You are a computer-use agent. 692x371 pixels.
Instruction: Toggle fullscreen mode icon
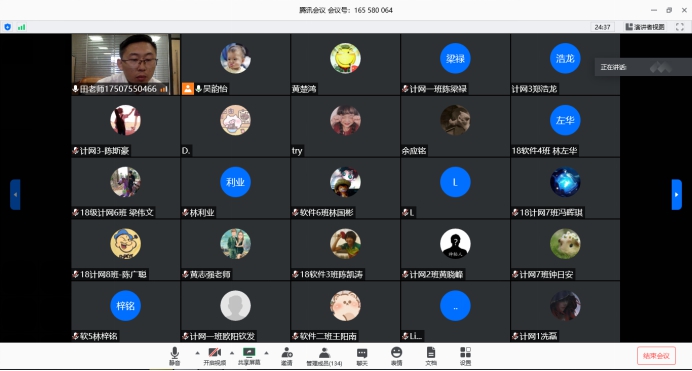pos(680,27)
